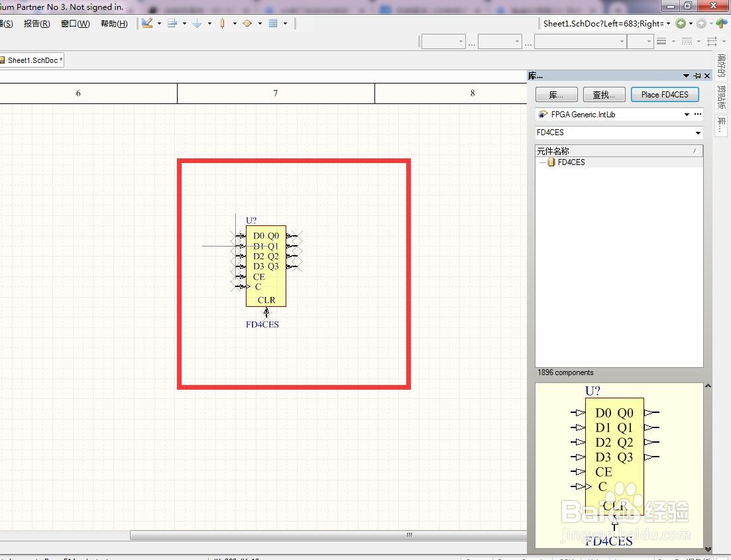Click the line weight formatting icon

click(x=661, y=42)
